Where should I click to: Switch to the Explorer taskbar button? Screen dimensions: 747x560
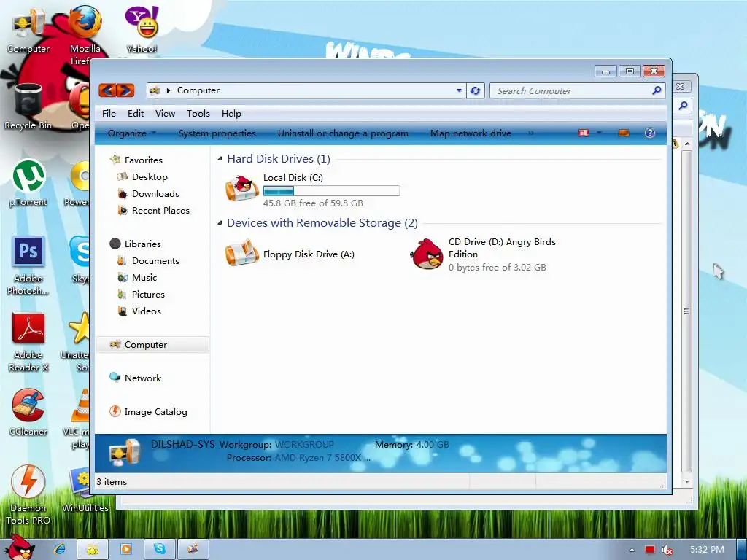(93, 549)
